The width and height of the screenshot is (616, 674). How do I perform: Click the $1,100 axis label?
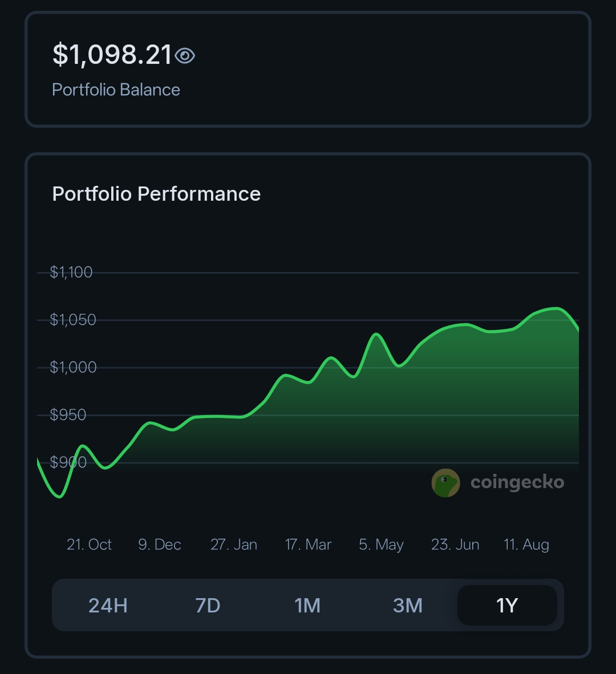click(71, 273)
